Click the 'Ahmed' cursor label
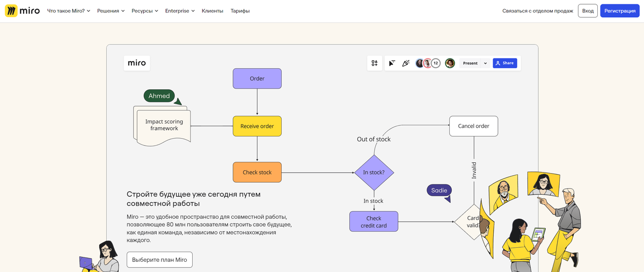Image resolution: width=644 pixels, height=272 pixels. point(159,96)
